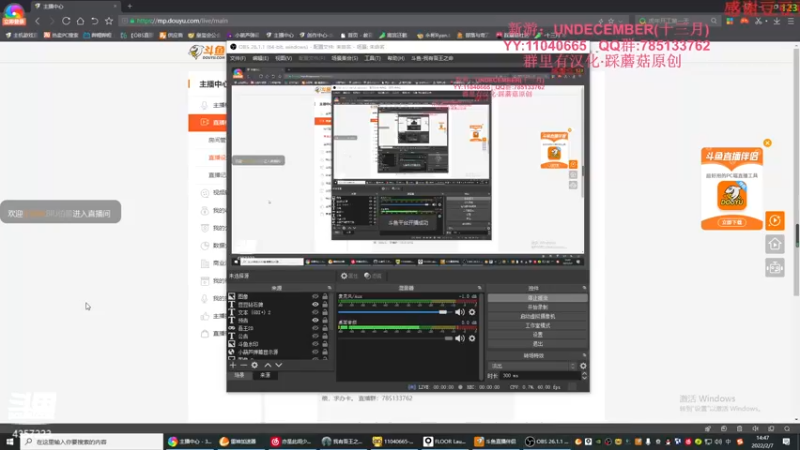
Task: Bookmark this page with star icon
Action: pos(109,21)
